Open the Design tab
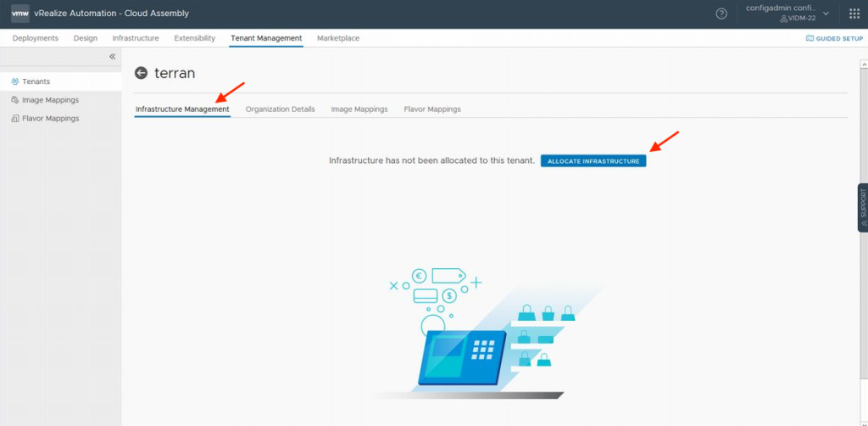The image size is (868, 426). (86, 38)
